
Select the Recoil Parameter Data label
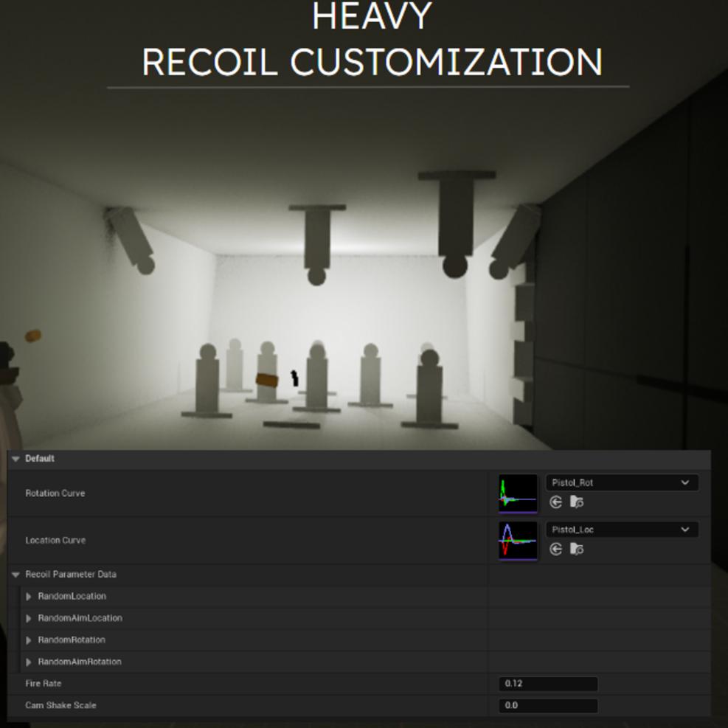click(71, 575)
